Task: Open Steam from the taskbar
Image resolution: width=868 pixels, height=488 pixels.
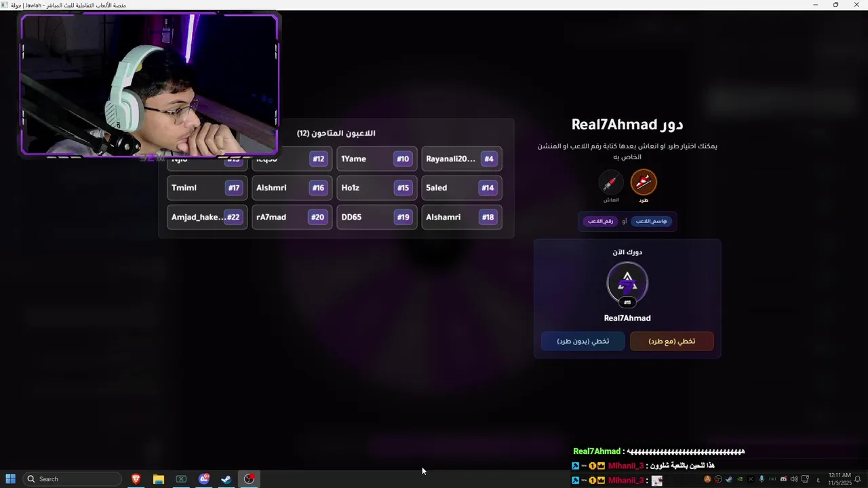Action: click(226, 479)
